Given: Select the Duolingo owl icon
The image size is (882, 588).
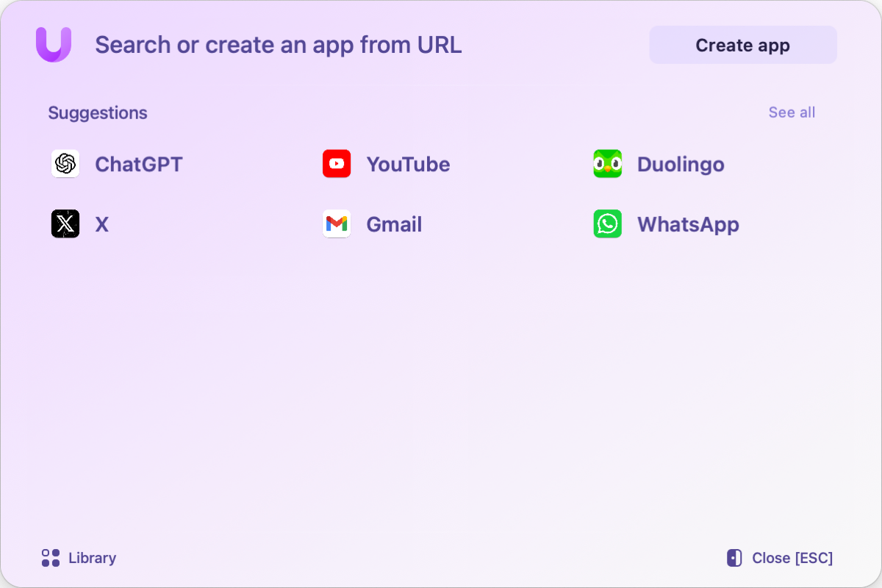Looking at the screenshot, I should [x=607, y=164].
